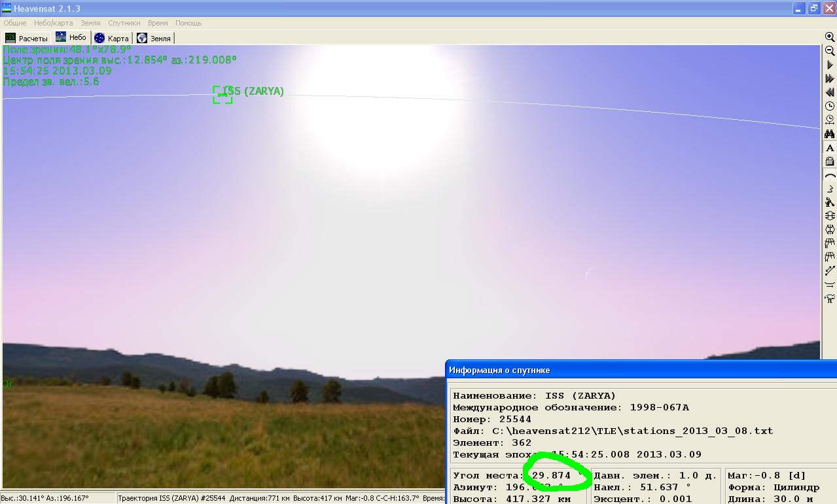Click the clock icon with arrows beneath
This screenshot has height=504, width=837.
coord(830,120)
